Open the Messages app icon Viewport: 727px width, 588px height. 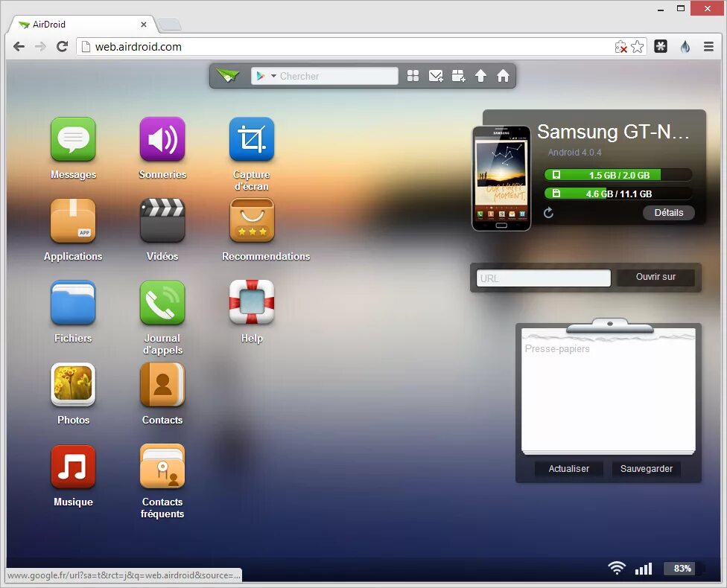(73, 139)
